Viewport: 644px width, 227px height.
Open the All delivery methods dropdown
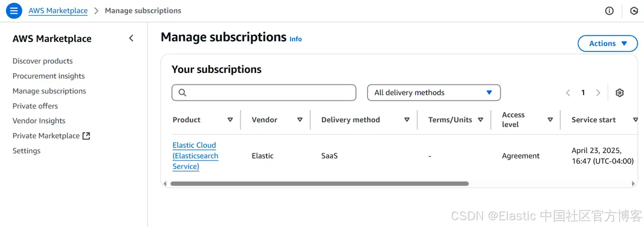tap(434, 93)
